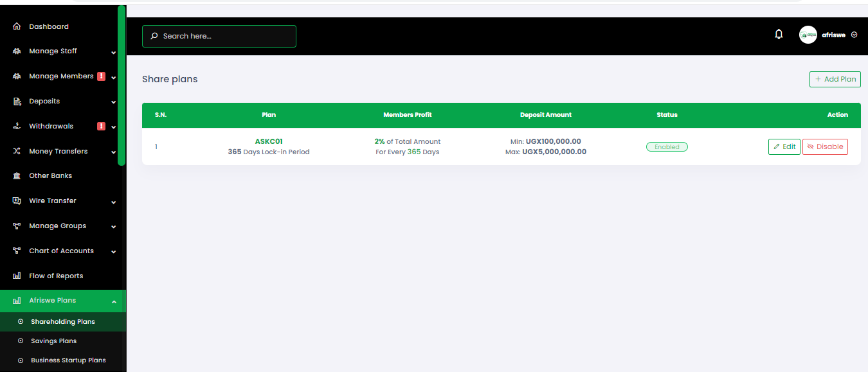
Task: Open Business Startup Plans submenu item
Action: pos(63,360)
